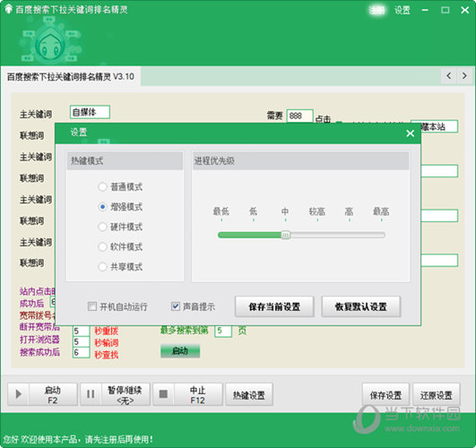Click 还原设置 button

(437, 394)
